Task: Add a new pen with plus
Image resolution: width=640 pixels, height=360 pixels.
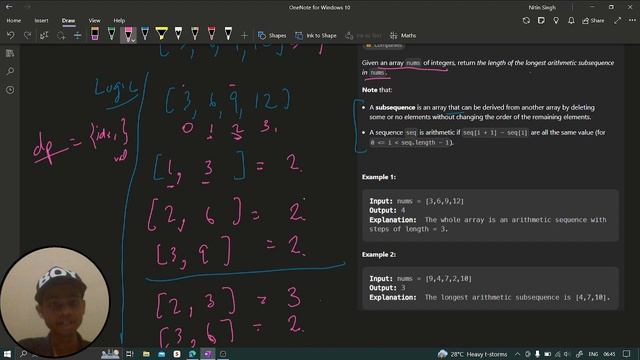Action: [244, 36]
